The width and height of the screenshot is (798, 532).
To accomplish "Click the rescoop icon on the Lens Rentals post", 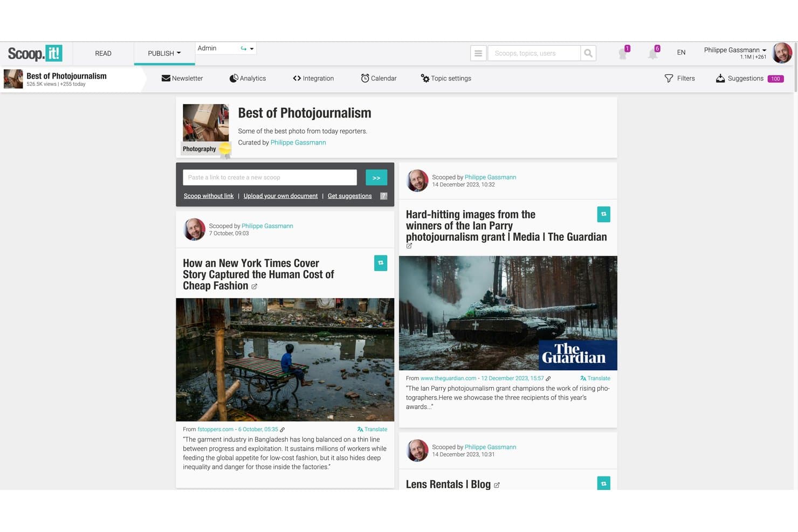I will [x=604, y=483].
